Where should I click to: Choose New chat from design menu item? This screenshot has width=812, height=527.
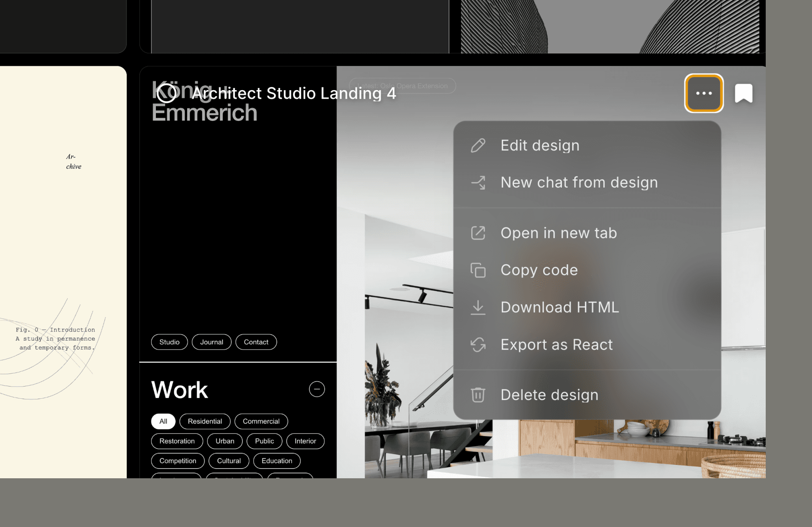(579, 183)
